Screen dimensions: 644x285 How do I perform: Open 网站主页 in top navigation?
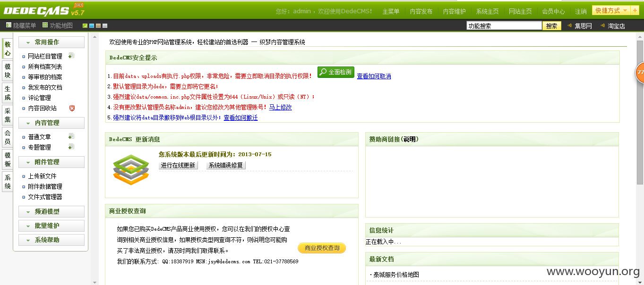520,11
